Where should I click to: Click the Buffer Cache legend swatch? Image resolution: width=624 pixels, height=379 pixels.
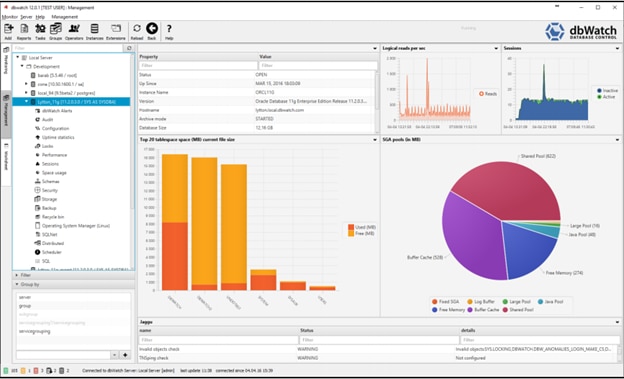pos(470,310)
